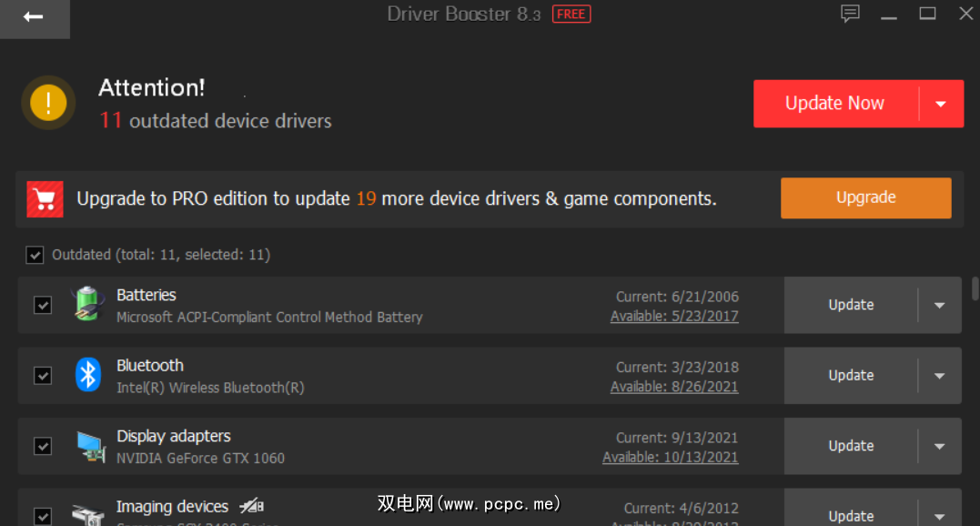Click the badge icon beside Imaging devices
Viewport: 980px width, 526px height.
252,505
